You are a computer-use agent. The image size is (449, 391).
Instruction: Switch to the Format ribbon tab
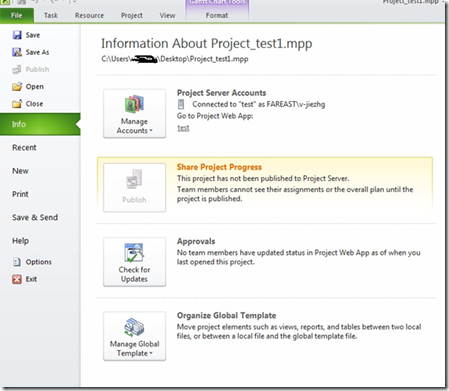[x=217, y=15]
